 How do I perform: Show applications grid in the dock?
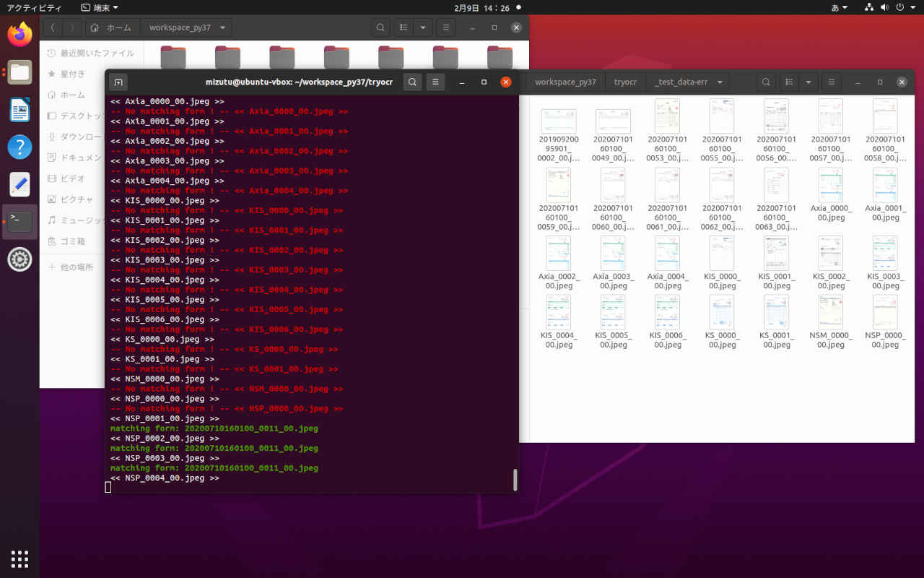[19, 558]
